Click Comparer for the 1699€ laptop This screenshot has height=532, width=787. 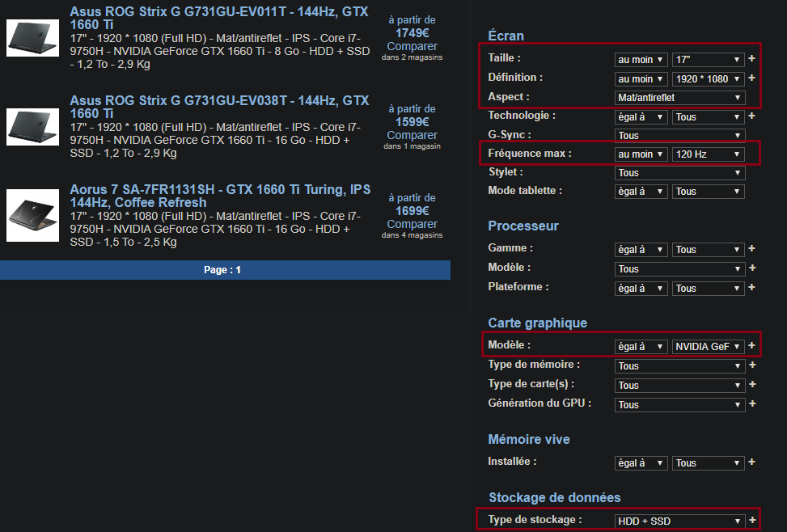pos(412,224)
